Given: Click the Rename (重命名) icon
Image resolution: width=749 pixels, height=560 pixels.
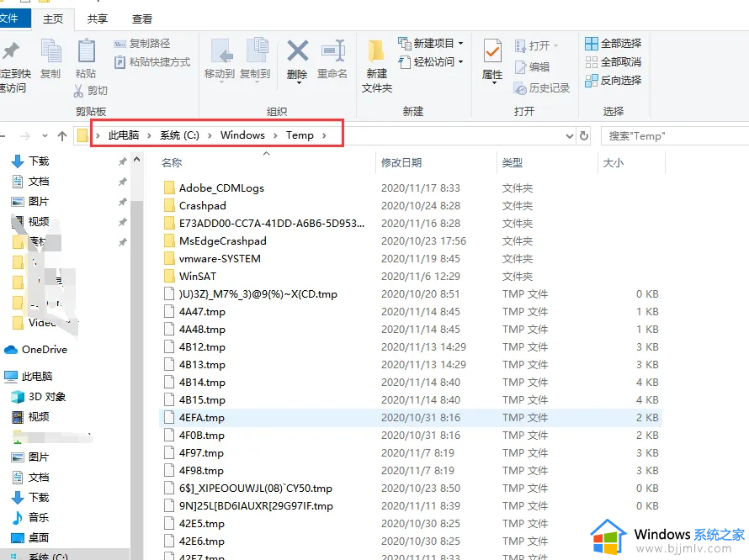Looking at the screenshot, I should [333, 50].
